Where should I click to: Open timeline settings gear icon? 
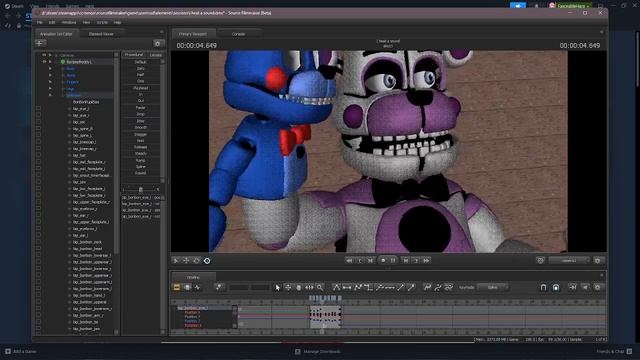click(598, 287)
